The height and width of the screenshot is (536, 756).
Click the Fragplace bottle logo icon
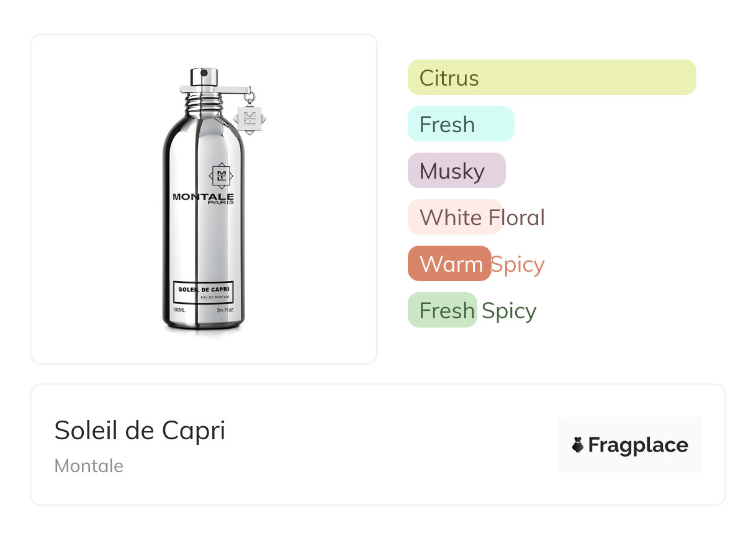(x=578, y=445)
